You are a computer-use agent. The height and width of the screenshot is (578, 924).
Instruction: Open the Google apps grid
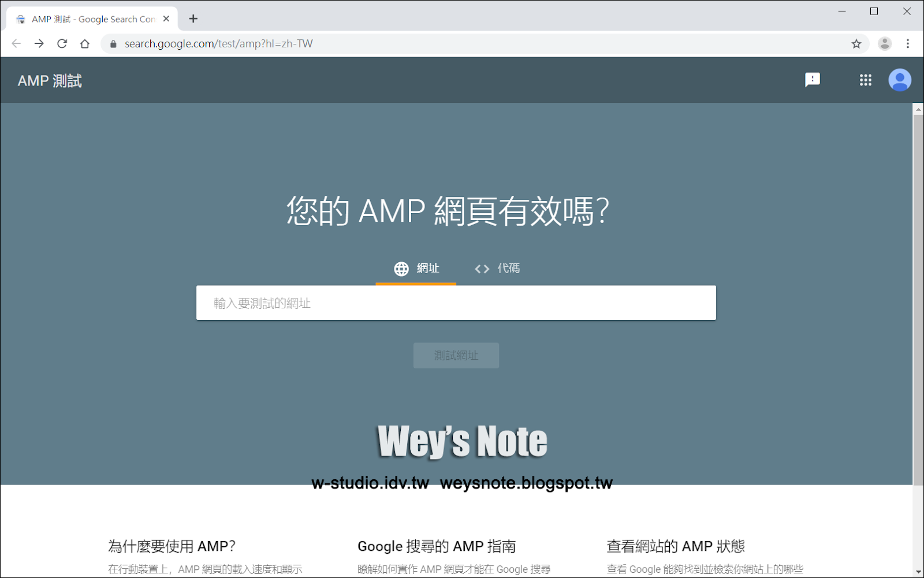tap(865, 80)
